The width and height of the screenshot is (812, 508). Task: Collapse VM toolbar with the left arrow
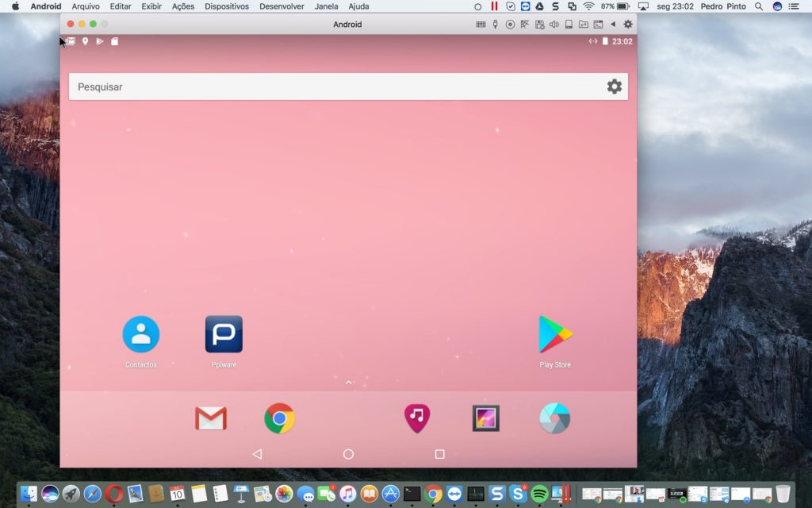pyautogui.click(x=613, y=25)
